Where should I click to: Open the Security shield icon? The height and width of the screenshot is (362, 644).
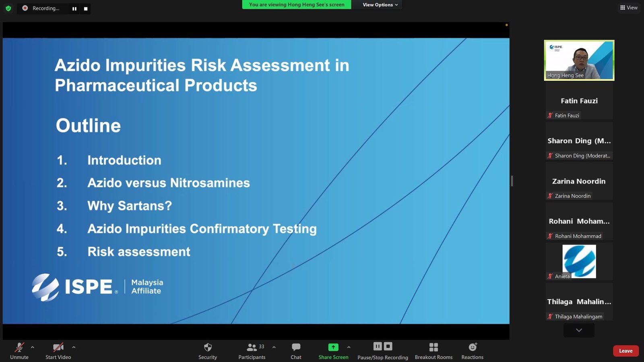(208, 348)
